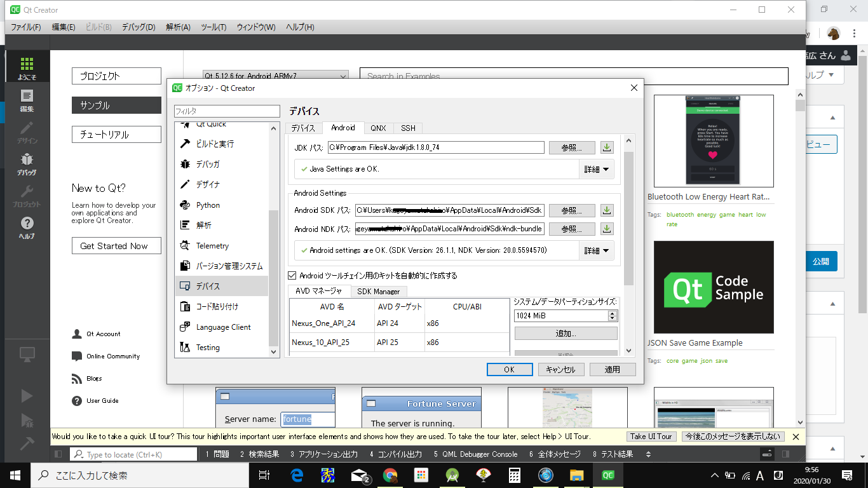The width and height of the screenshot is (868, 488).
Task: Browse for the Android SDK path
Action: 573,210
